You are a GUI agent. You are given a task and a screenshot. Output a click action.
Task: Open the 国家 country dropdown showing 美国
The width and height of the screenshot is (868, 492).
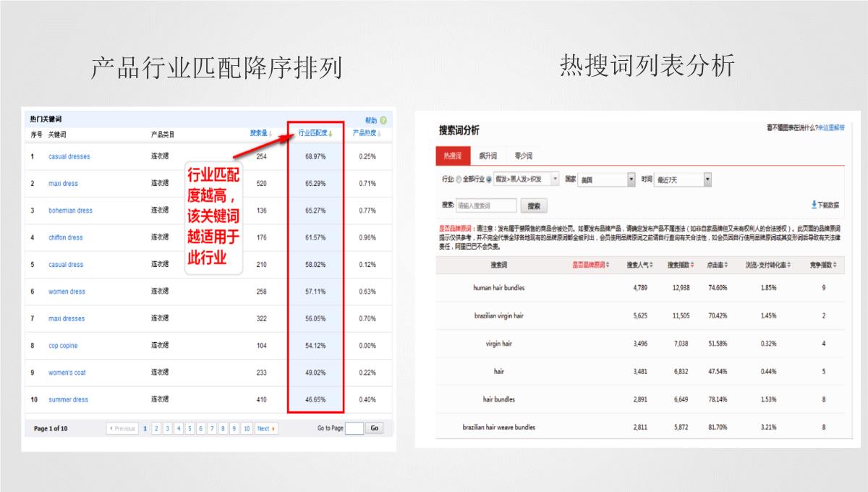[631, 179]
